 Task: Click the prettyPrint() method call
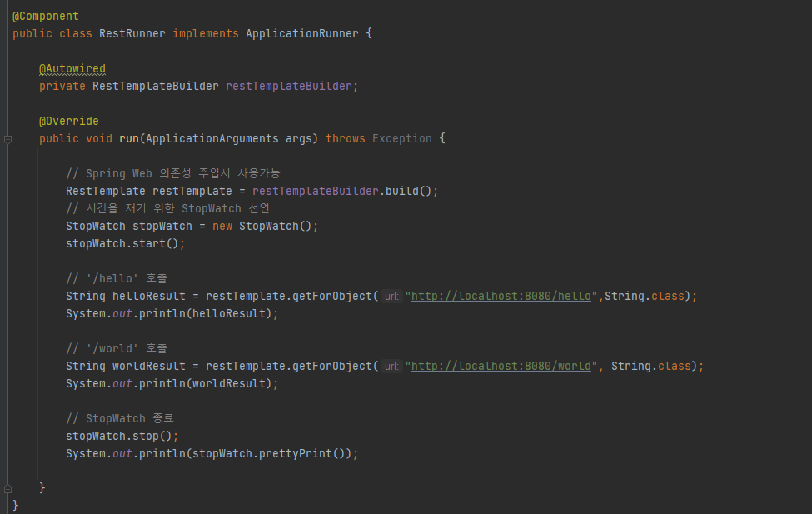coord(301,453)
